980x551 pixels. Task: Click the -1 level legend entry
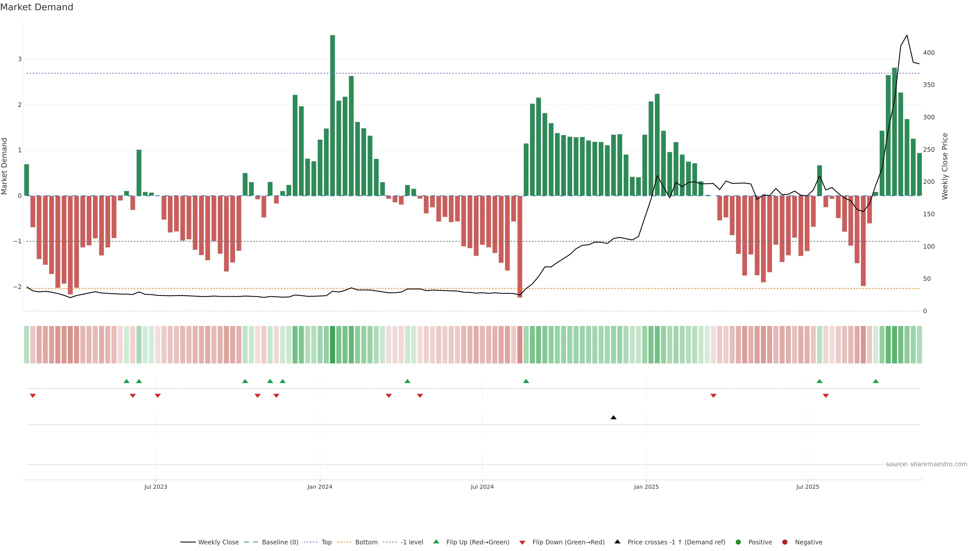pyautogui.click(x=412, y=542)
